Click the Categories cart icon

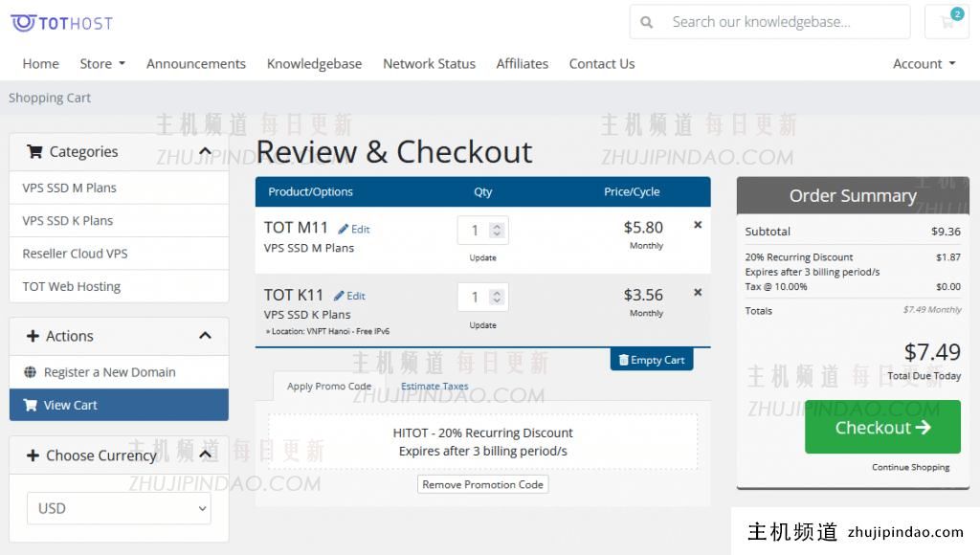pos(35,152)
